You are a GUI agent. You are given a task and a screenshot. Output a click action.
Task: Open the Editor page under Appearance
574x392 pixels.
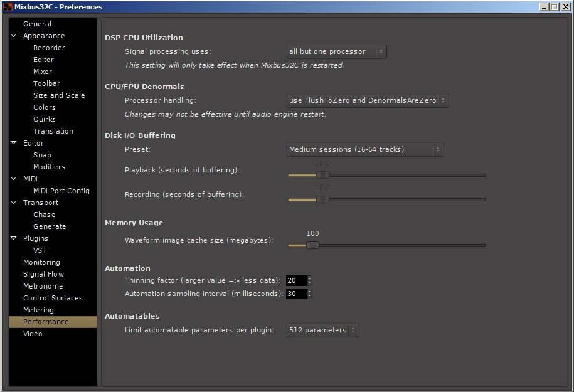coord(43,60)
